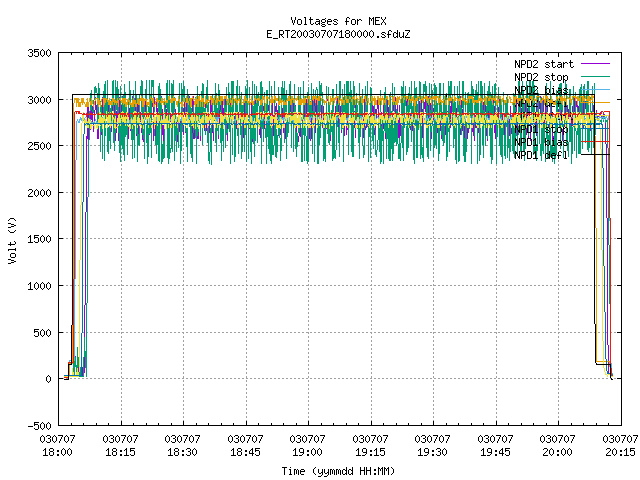This screenshot has width=640, height=480.
Task: Click the '030707 18:30' x-axis tick label
Action: tap(182, 446)
